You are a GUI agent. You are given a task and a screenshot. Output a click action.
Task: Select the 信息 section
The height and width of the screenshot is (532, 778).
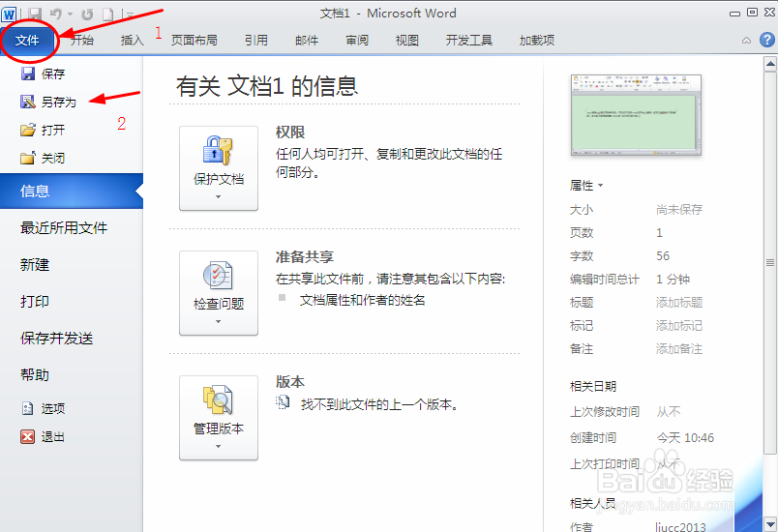click(72, 191)
